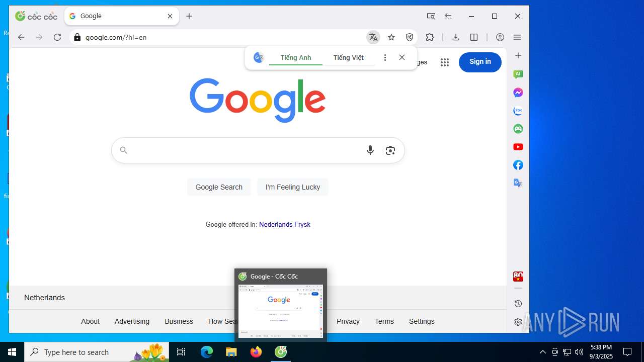Click the address bar URL

(116, 37)
